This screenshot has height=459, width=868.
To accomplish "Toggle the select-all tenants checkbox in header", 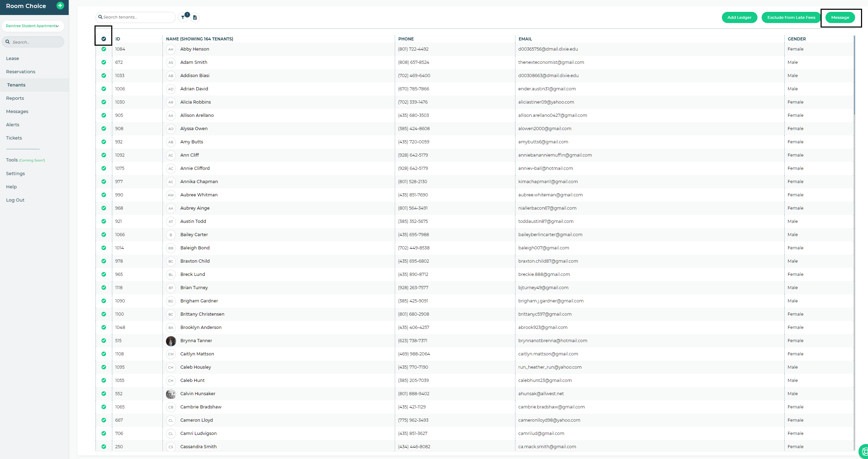I will (x=104, y=39).
